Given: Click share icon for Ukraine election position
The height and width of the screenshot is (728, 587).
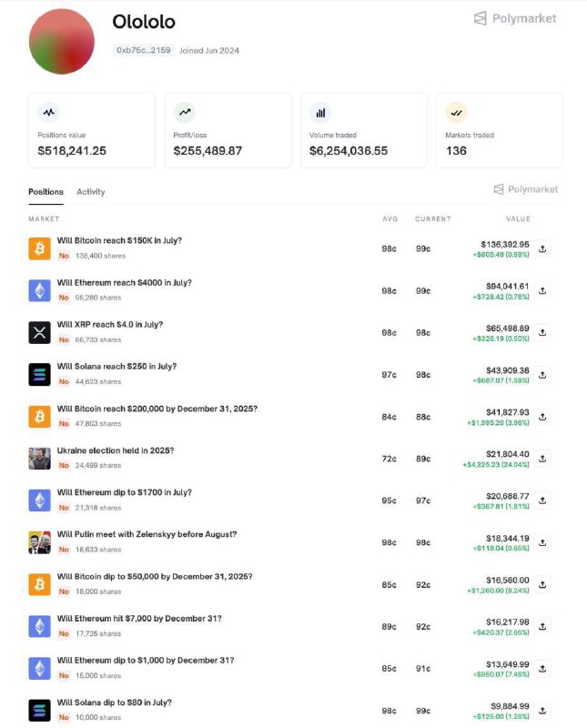Looking at the screenshot, I should coord(542,459).
